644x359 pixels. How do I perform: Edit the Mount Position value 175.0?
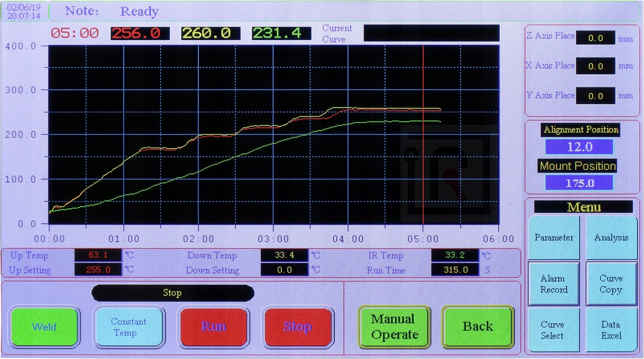[x=579, y=183]
